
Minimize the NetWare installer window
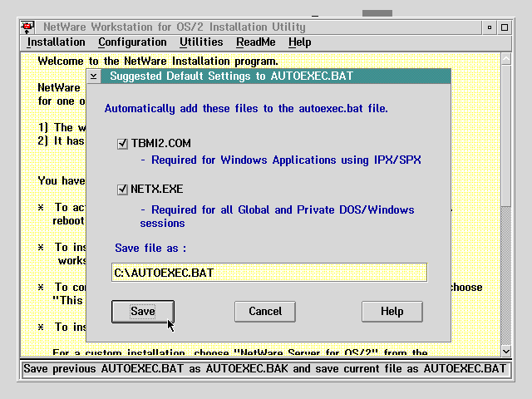(x=490, y=27)
